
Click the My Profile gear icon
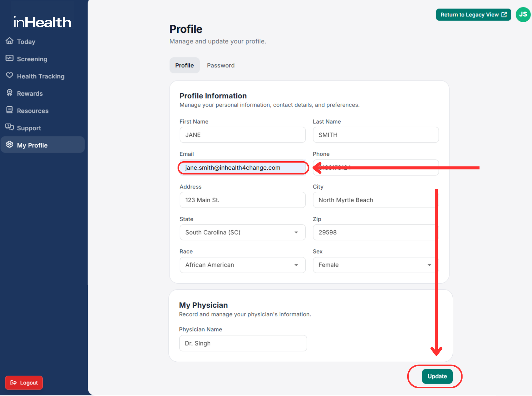tap(10, 145)
